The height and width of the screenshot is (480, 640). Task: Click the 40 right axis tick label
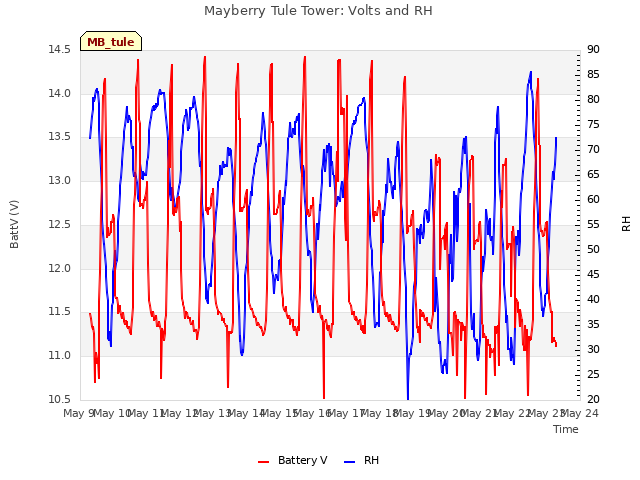click(x=593, y=299)
